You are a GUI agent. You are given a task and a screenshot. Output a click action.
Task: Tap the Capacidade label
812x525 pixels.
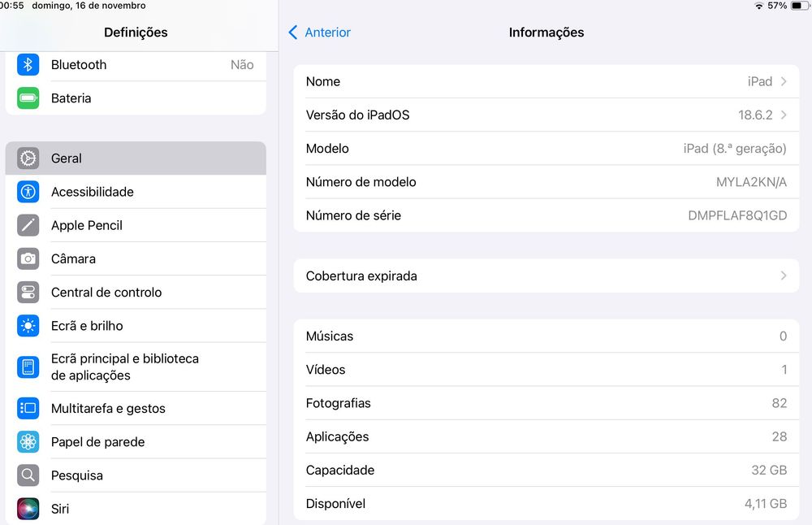340,470
